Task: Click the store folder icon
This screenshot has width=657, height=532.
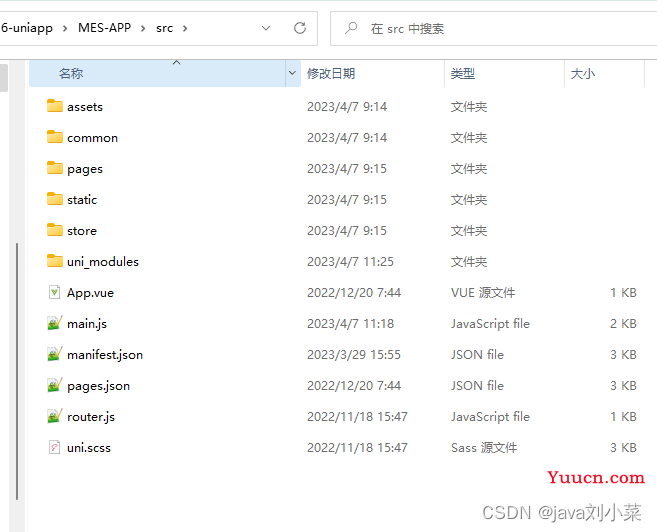Action: 54,230
